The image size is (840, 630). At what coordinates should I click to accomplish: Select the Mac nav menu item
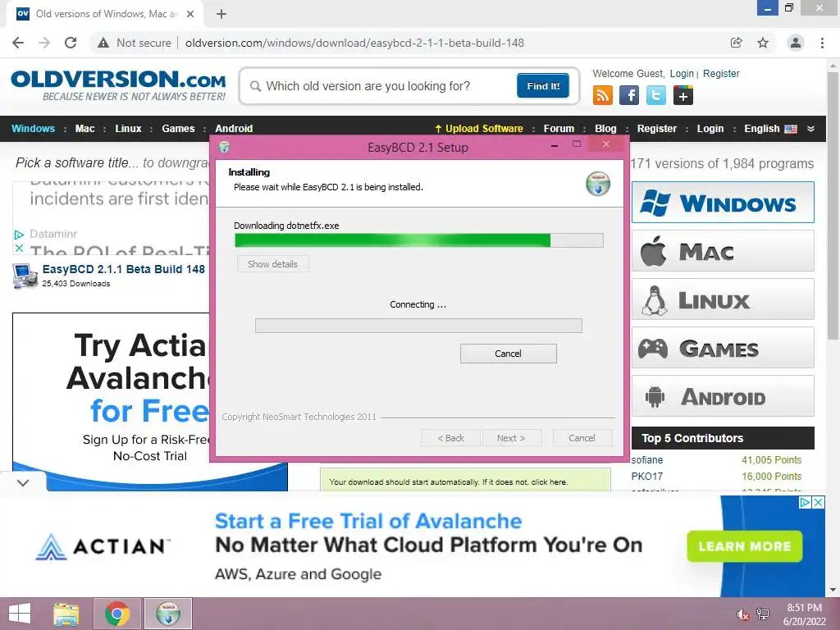click(x=84, y=129)
